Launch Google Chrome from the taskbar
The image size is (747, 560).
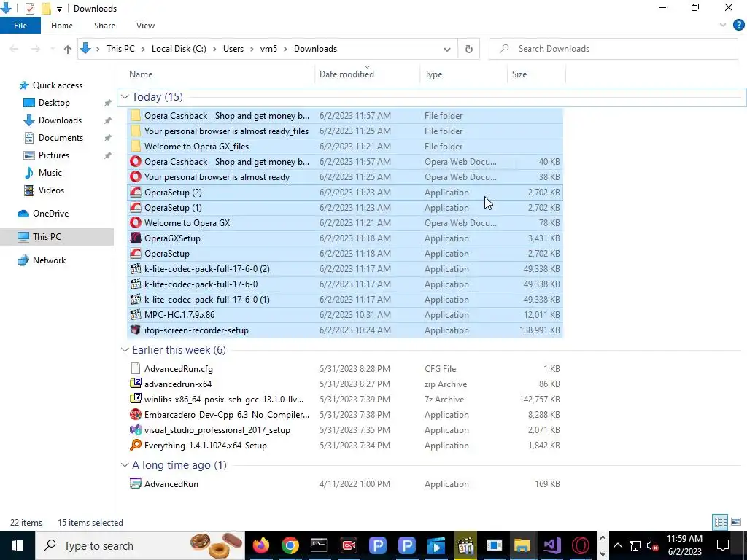coord(290,545)
